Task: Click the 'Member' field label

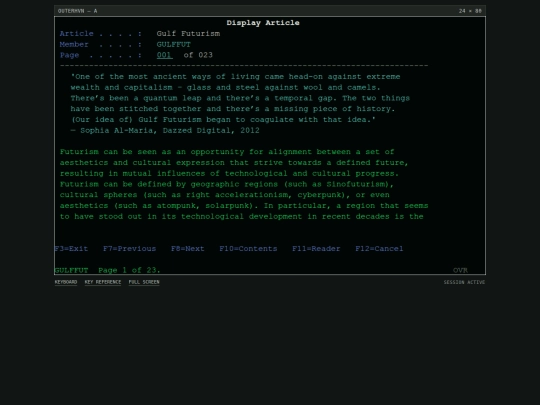Action: [x=74, y=44]
